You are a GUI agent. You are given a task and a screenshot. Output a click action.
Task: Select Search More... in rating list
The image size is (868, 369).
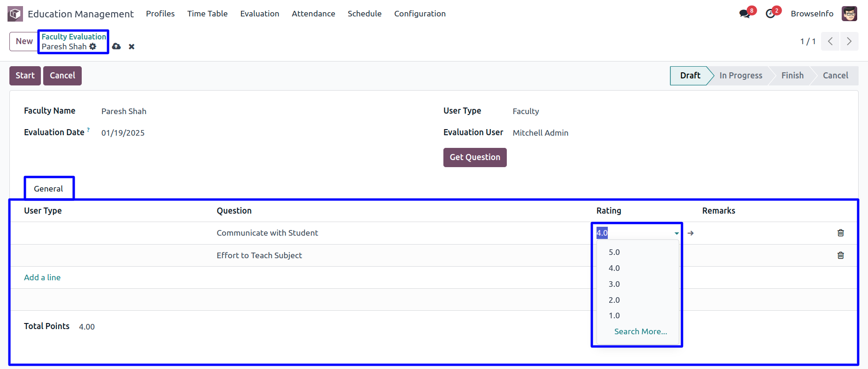pos(641,331)
